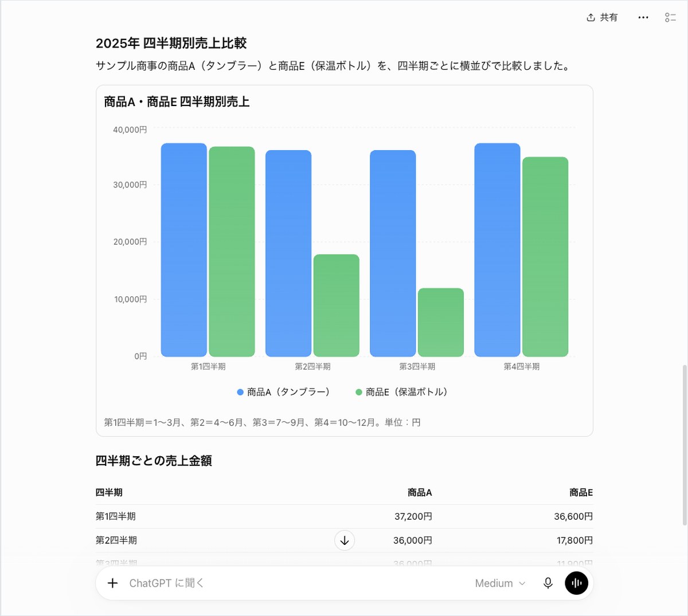Click the 第2四半期 table row label
Screen dimensions: 688x616
116,540
